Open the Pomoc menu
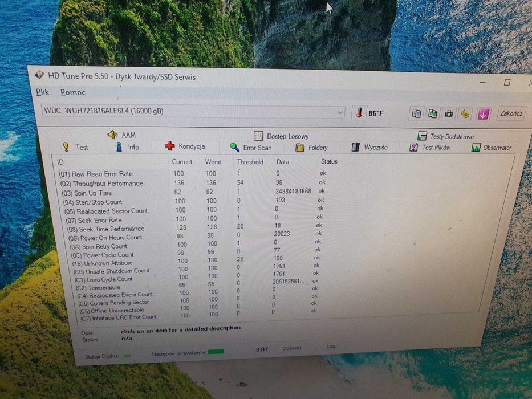This screenshot has width=532, height=399. [72, 92]
